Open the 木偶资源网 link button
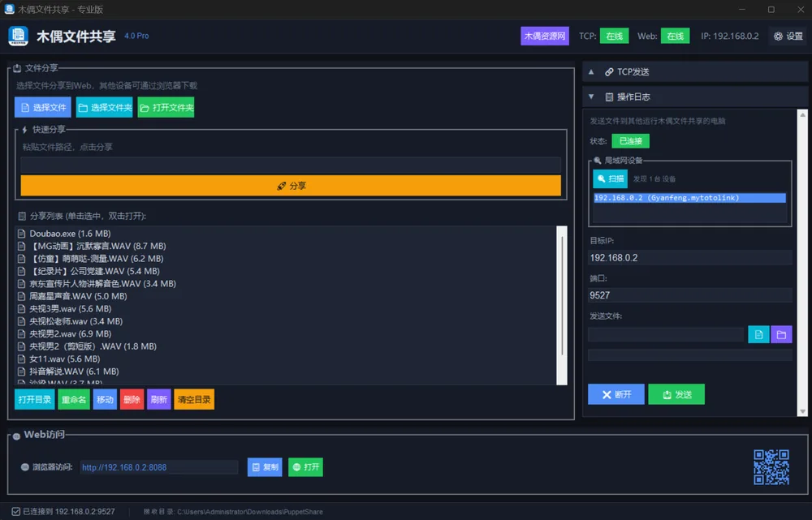 coord(545,37)
